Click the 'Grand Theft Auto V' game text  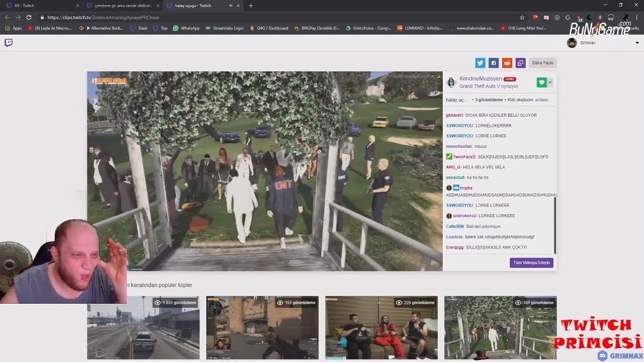479,86
